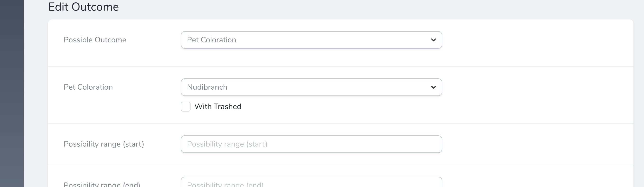Image resolution: width=644 pixels, height=187 pixels.
Task: Click the Possibility range (start) input field
Action: [x=311, y=144]
